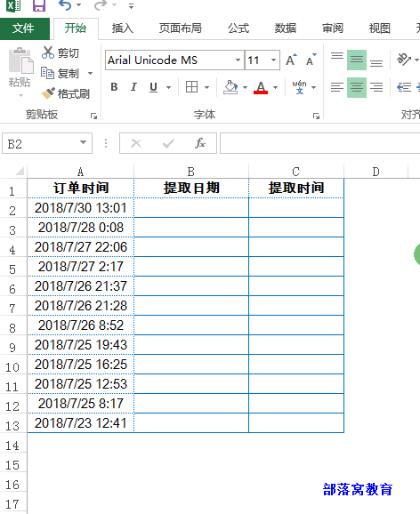Click the Save icon in quick access toolbar
420x514 pixels.
[x=39, y=5]
